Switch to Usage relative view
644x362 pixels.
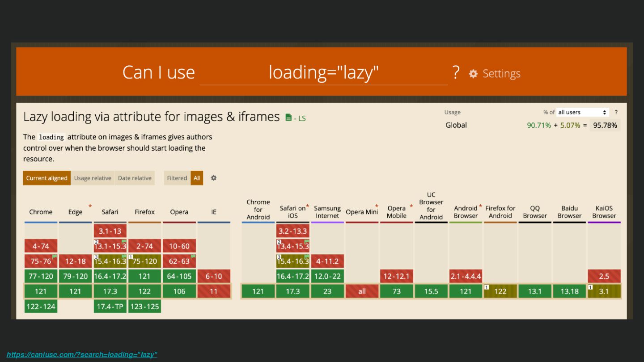tap(93, 178)
